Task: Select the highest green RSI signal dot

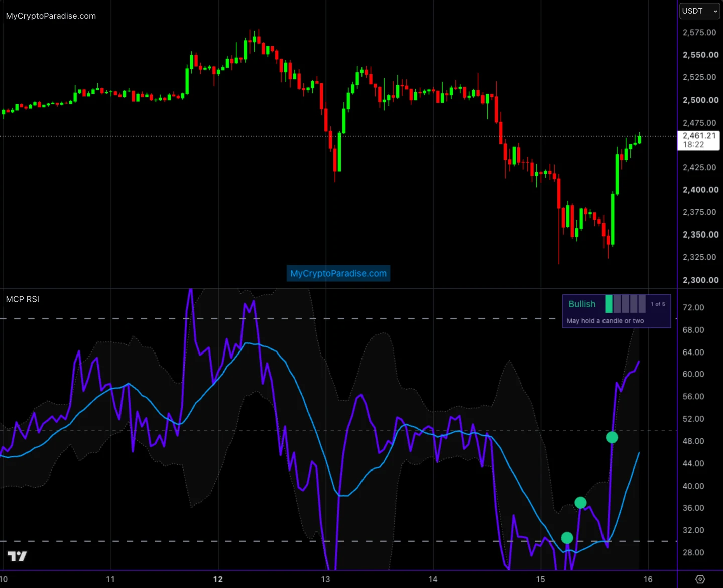Action: tap(612, 437)
